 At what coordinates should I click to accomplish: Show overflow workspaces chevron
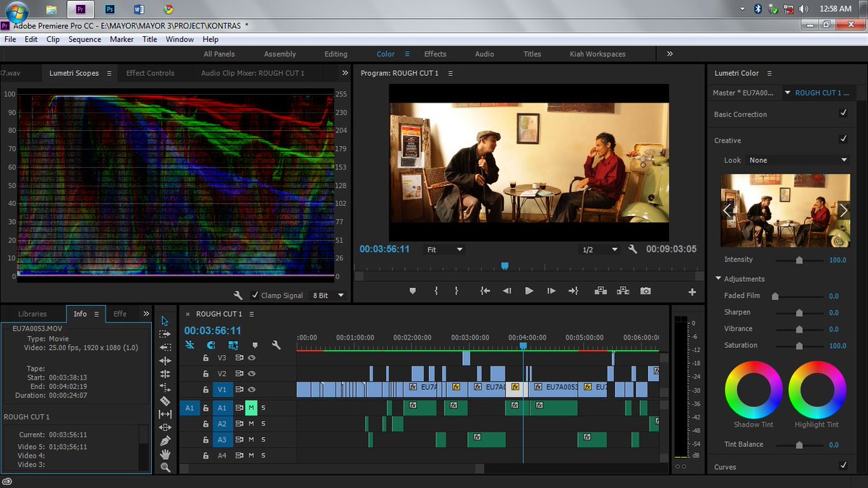point(670,53)
